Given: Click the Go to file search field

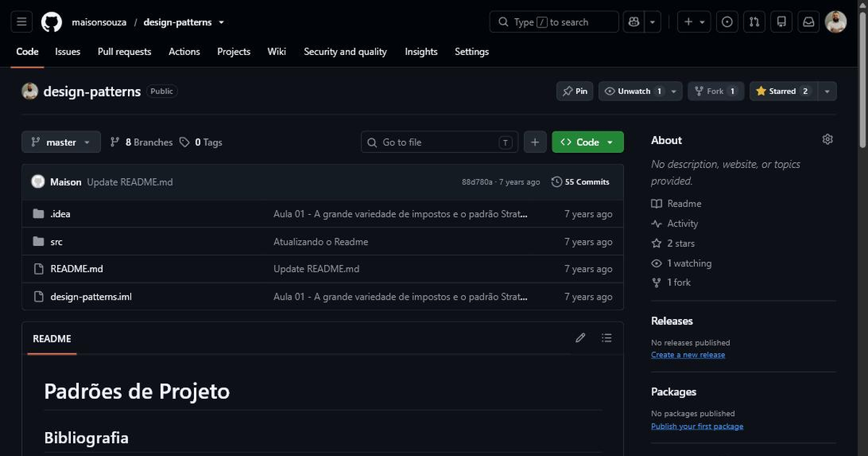Looking at the screenshot, I should tap(440, 142).
